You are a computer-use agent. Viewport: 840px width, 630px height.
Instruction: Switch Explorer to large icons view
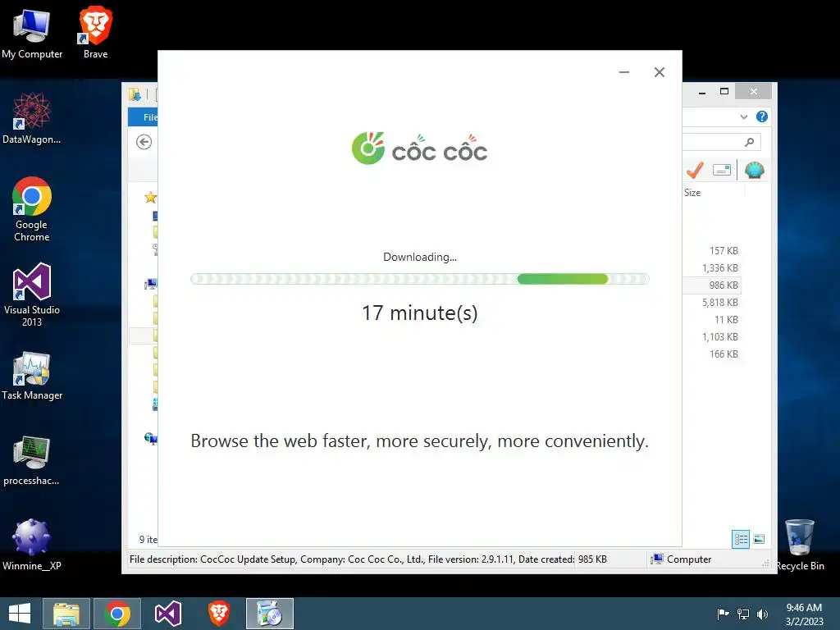pyautogui.click(x=759, y=539)
